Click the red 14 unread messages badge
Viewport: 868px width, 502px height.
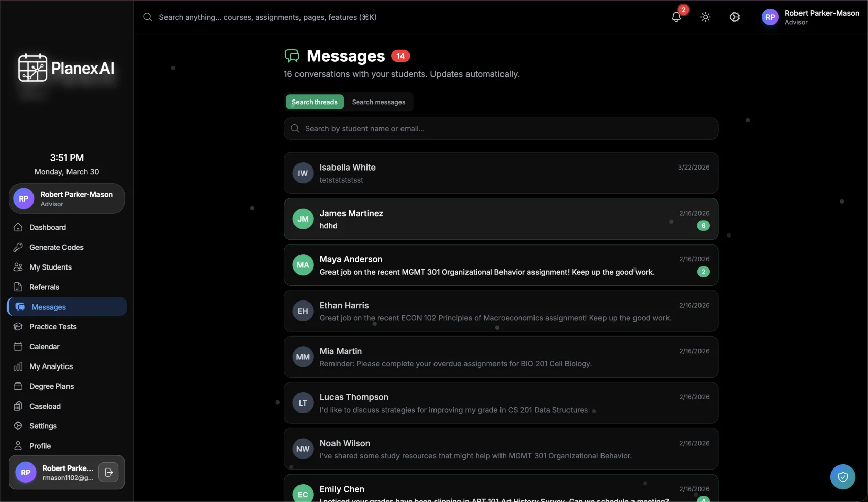pos(400,56)
